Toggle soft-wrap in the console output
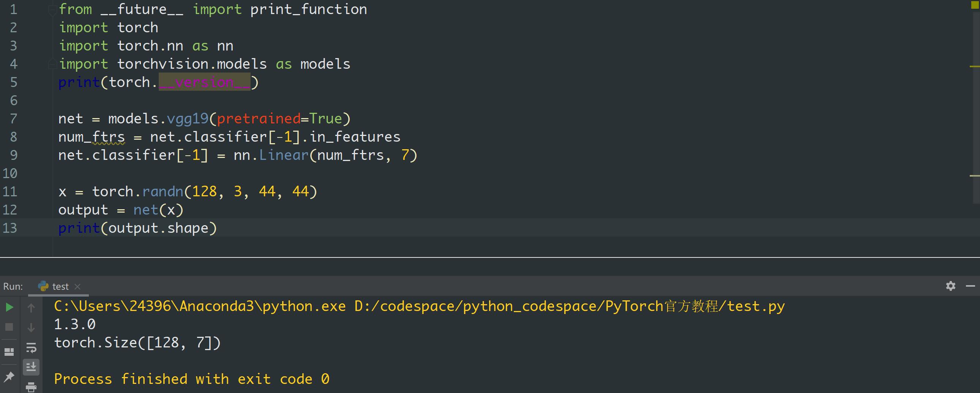The image size is (980, 393). [x=31, y=347]
